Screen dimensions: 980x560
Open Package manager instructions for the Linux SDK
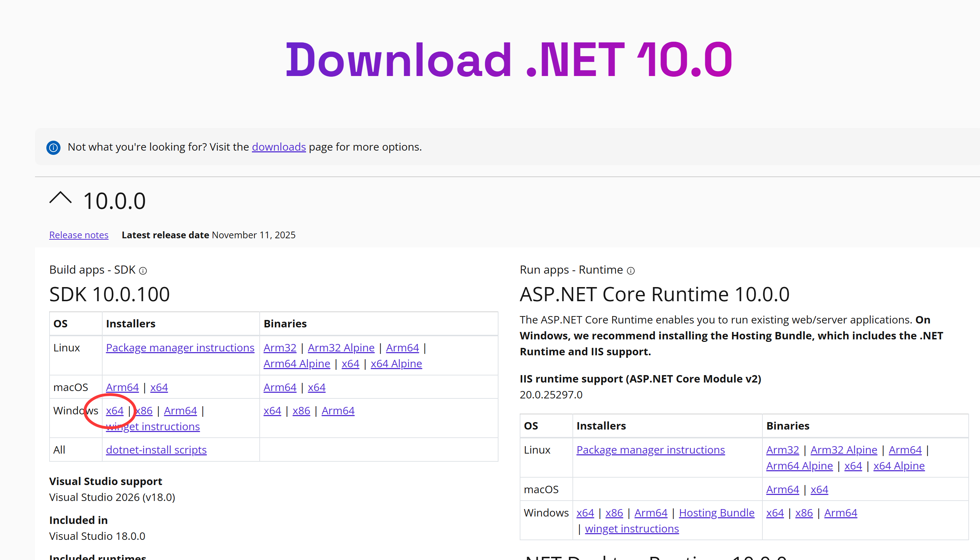click(x=180, y=347)
